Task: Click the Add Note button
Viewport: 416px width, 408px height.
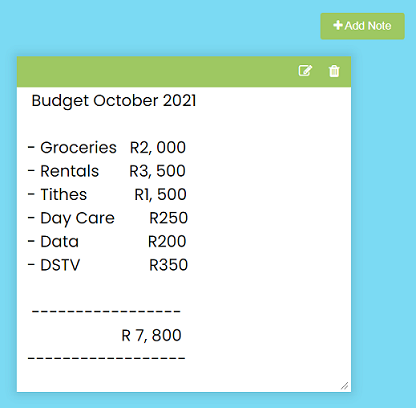Action: (x=362, y=26)
